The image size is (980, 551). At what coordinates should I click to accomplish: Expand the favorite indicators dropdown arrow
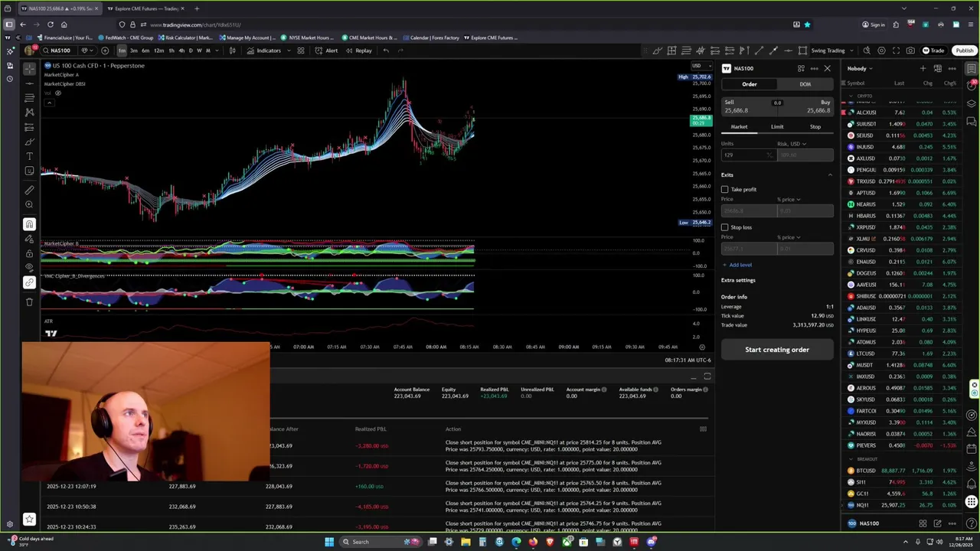coord(287,51)
